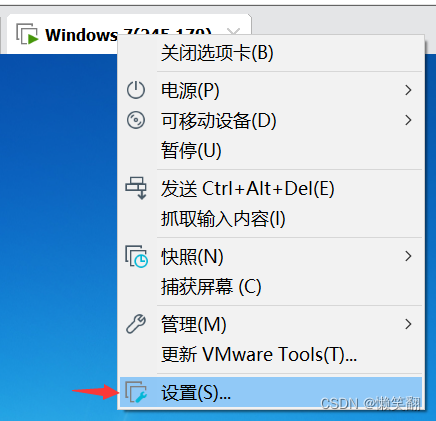Viewport: 436px width, 421px height.
Task: Select 捕获屏幕 (C) menu entry
Action: click(271, 287)
